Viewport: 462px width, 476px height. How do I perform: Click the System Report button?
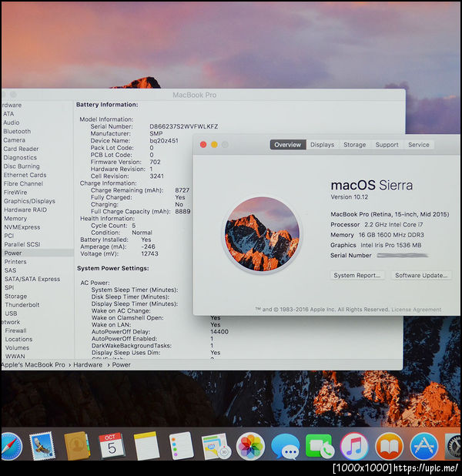pyautogui.click(x=357, y=275)
